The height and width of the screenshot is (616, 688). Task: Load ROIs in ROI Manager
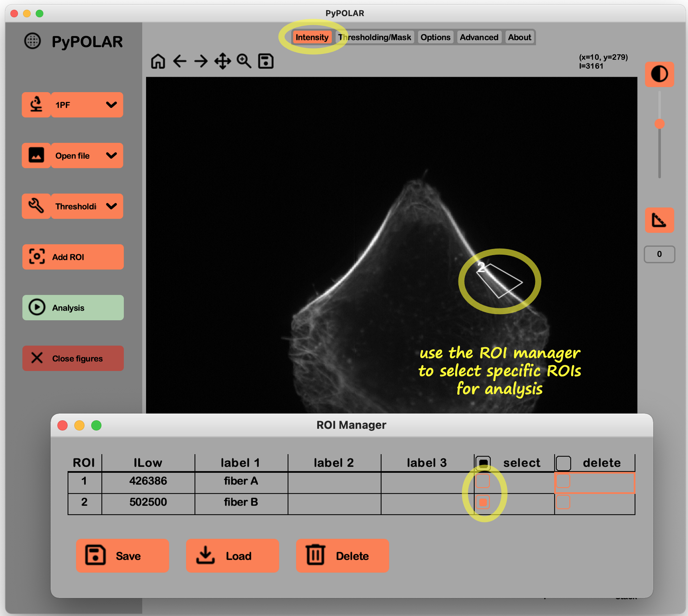click(x=232, y=556)
